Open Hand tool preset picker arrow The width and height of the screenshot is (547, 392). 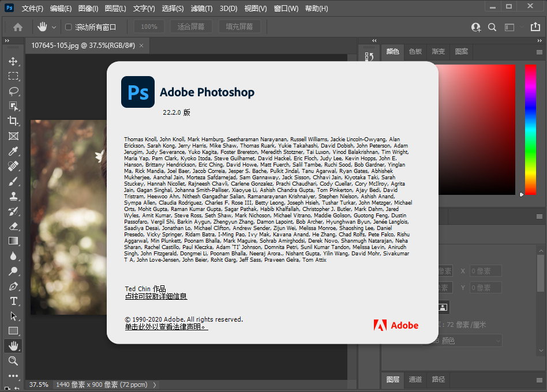pyautogui.click(x=54, y=27)
